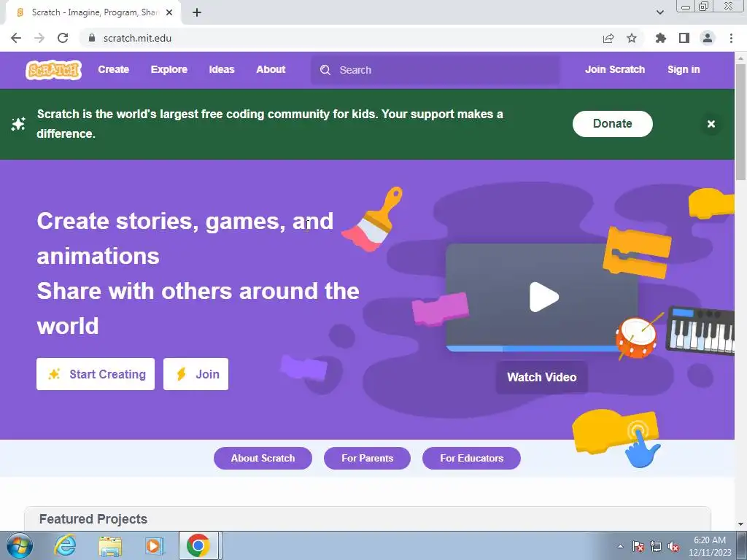
Task: Expand the tab search chevron
Action: pos(659,12)
